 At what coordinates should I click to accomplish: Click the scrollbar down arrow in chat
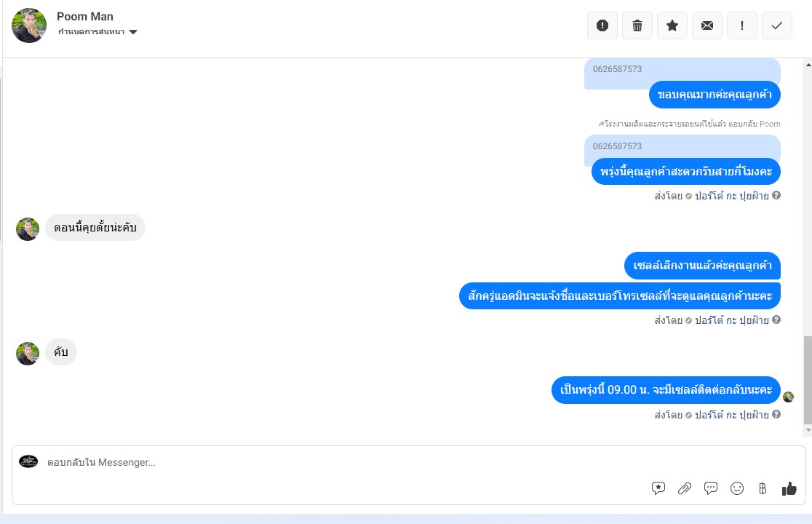pyautogui.click(x=808, y=430)
